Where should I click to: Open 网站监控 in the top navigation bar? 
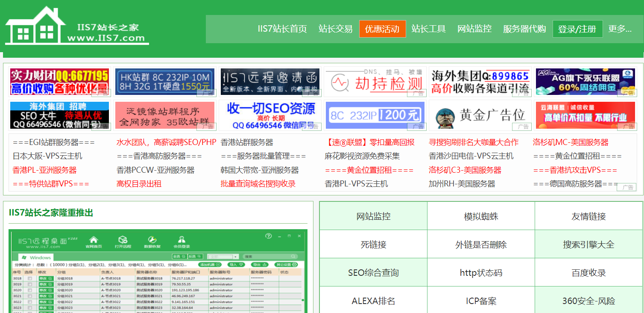[x=474, y=29]
